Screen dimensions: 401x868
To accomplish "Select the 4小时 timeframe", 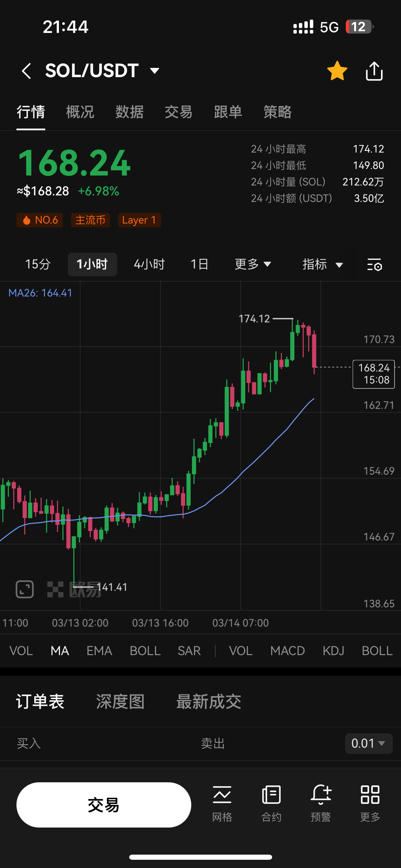I will (x=149, y=264).
